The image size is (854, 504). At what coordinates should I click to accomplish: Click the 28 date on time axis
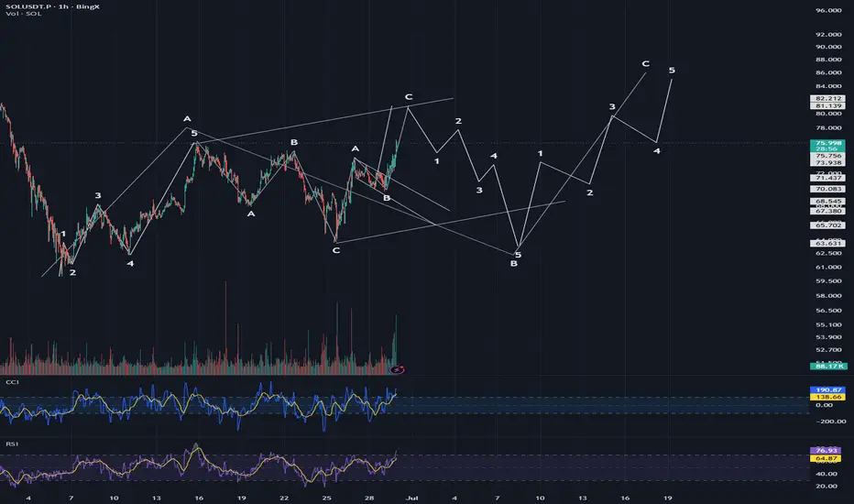pos(369,498)
